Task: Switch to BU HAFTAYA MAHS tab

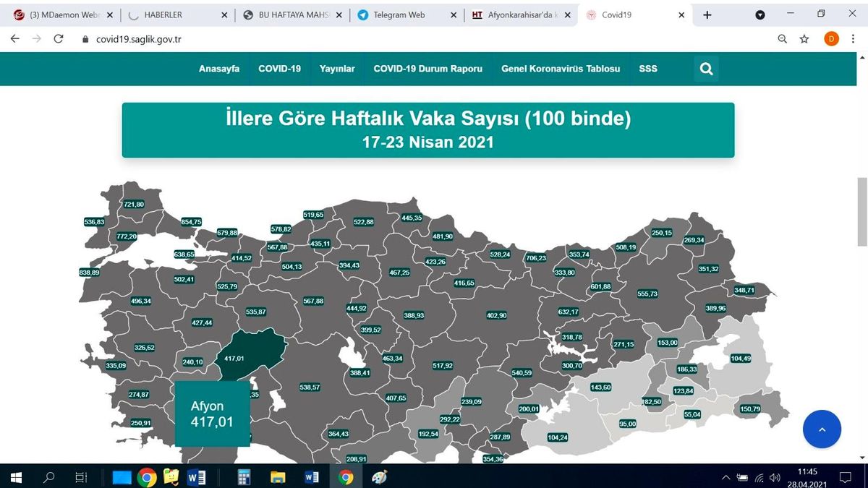Action: click(292, 14)
